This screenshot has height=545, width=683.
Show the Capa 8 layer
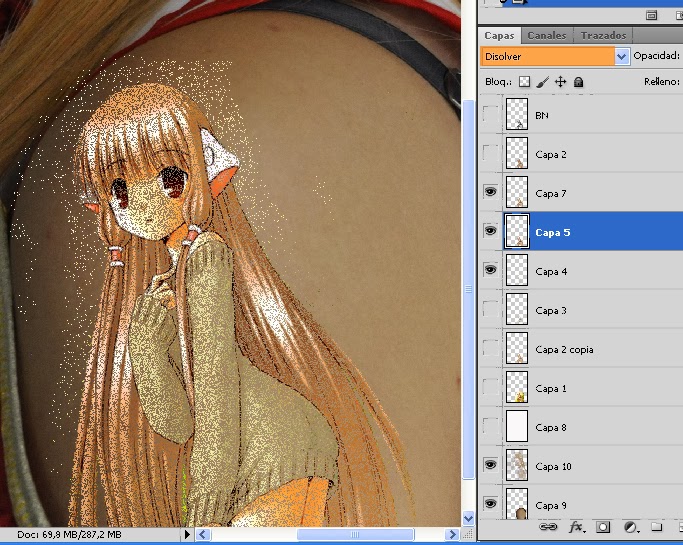491,427
